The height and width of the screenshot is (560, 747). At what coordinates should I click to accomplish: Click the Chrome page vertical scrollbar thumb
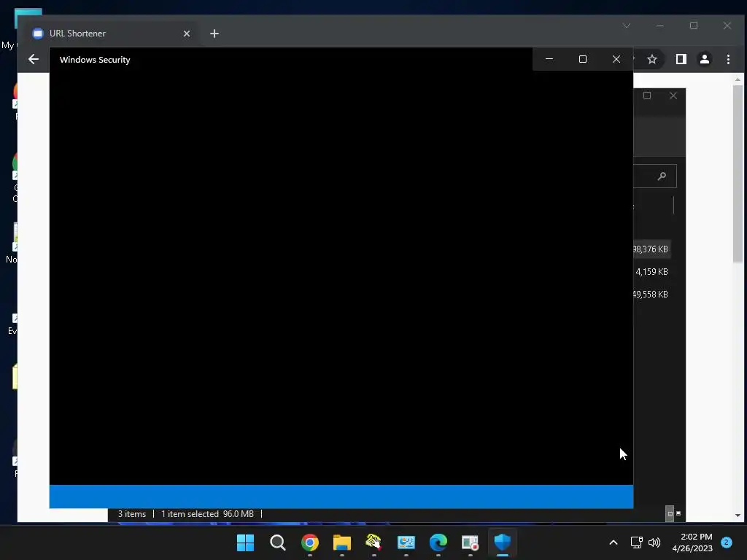click(x=738, y=174)
